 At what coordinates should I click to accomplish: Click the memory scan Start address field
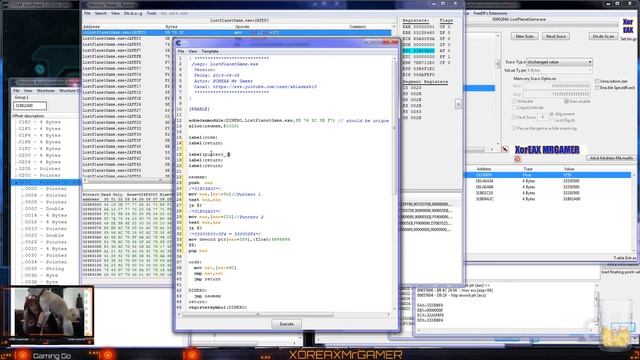click(557, 86)
